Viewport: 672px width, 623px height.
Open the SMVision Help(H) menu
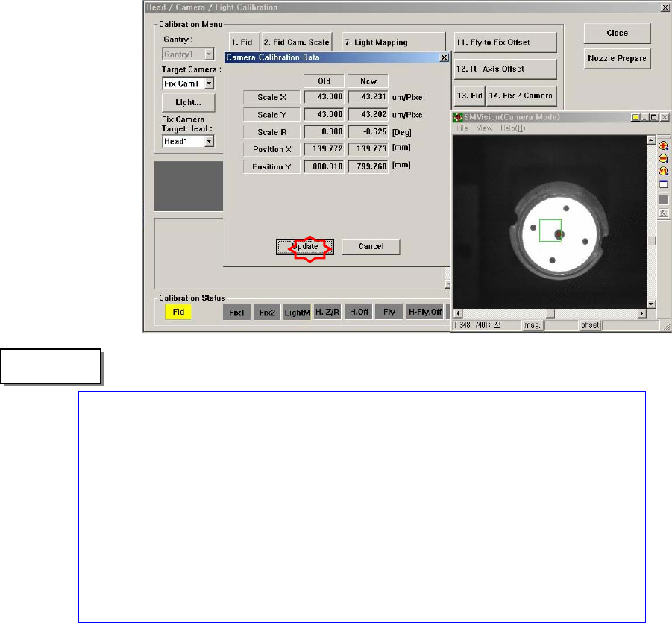point(512,128)
